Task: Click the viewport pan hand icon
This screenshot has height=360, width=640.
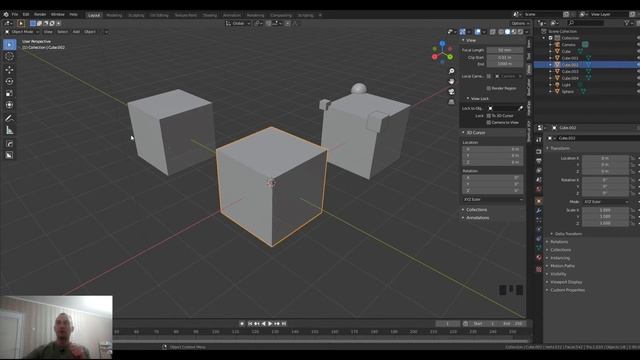Action: tap(451, 81)
